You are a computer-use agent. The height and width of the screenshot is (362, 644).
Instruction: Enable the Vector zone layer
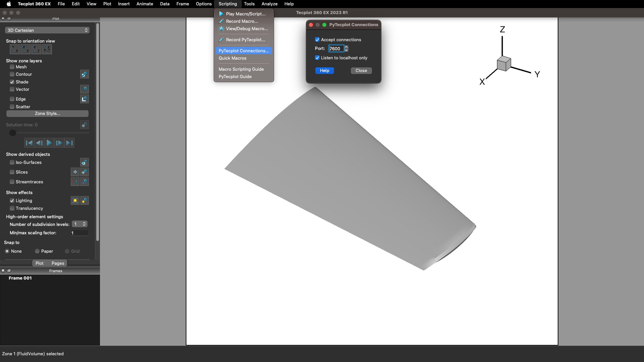[x=12, y=89]
